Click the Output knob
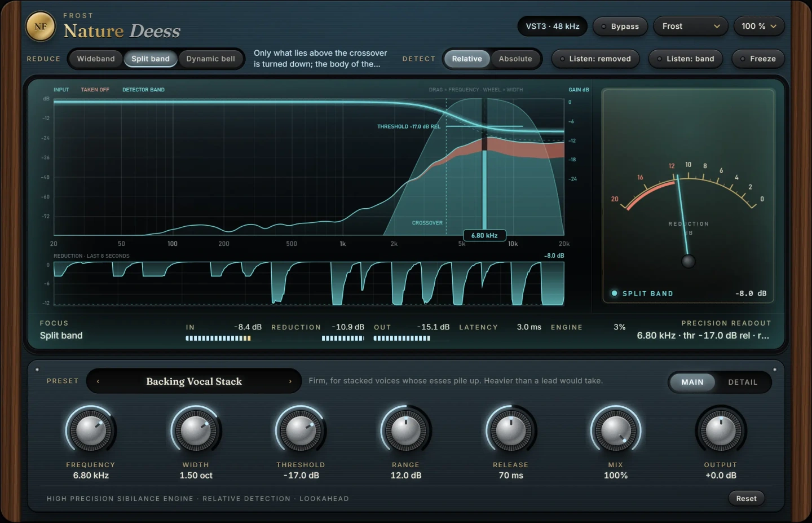This screenshot has height=523, width=812. point(721,431)
